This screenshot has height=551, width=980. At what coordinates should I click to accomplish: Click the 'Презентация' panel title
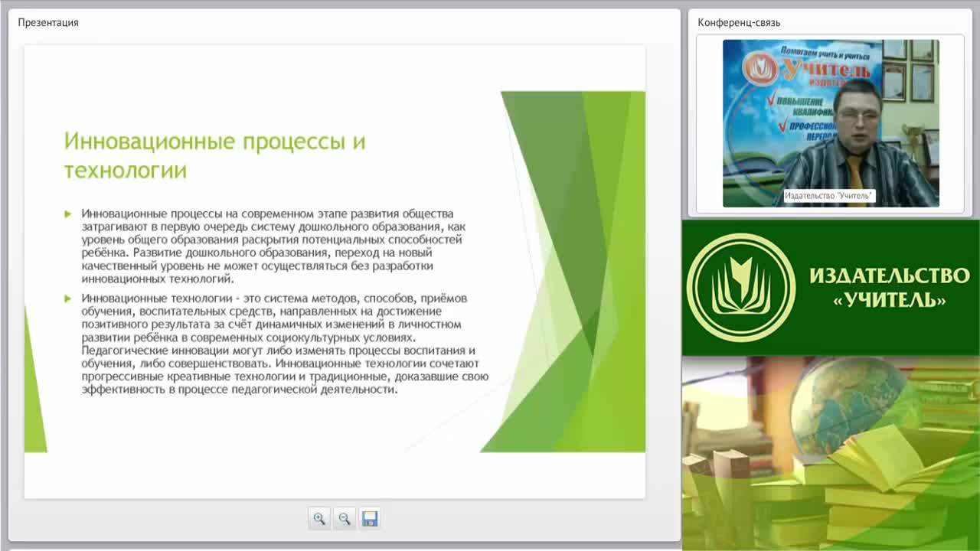(x=48, y=22)
